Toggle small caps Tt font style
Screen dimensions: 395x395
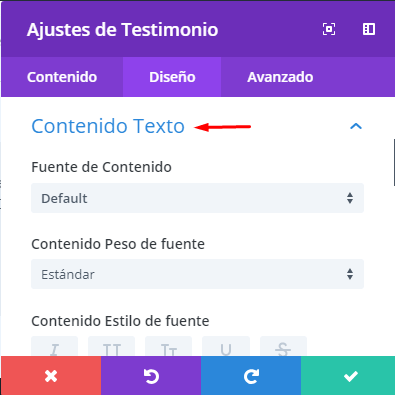pyautogui.click(x=168, y=347)
